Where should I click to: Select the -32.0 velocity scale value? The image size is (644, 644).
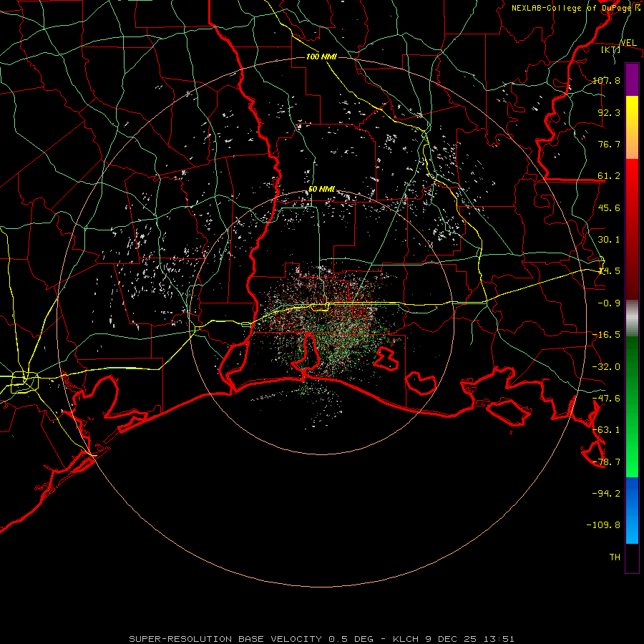point(606,367)
